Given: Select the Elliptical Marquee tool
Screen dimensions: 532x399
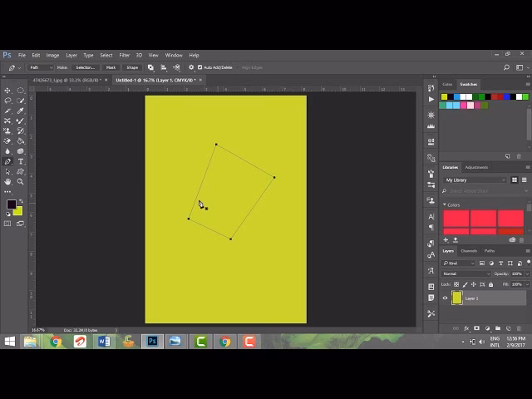Looking at the screenshot, I should tap(21, 91).
